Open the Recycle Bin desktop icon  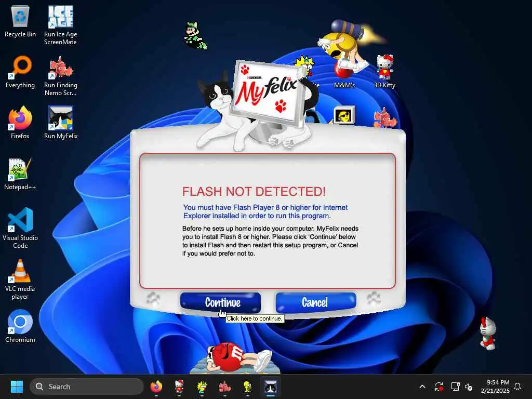(x=20, y=22)
